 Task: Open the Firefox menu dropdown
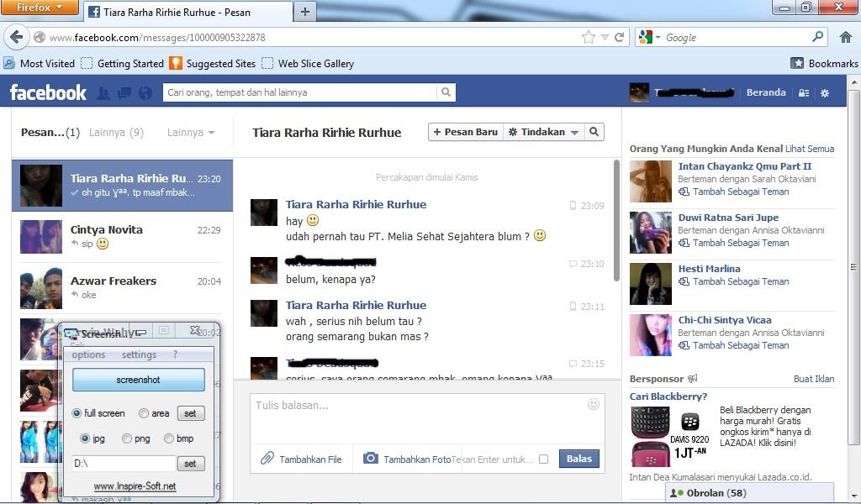[x=40, y=8]
